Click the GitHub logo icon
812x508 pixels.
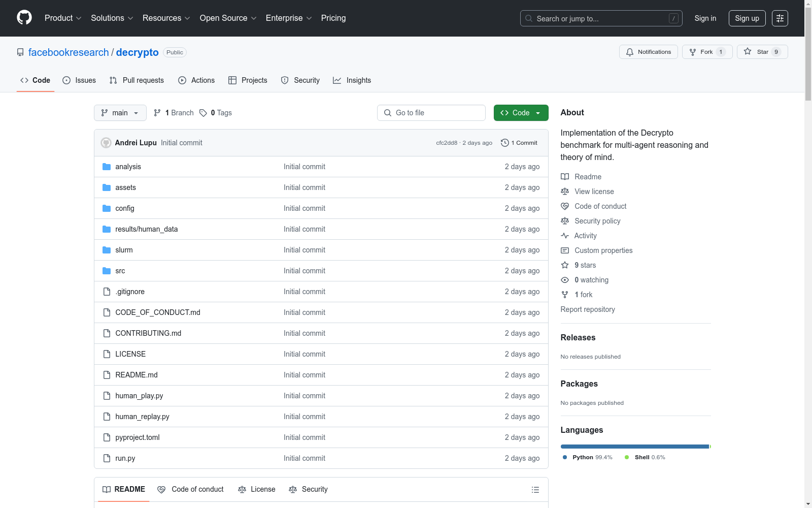pos(24,18)
